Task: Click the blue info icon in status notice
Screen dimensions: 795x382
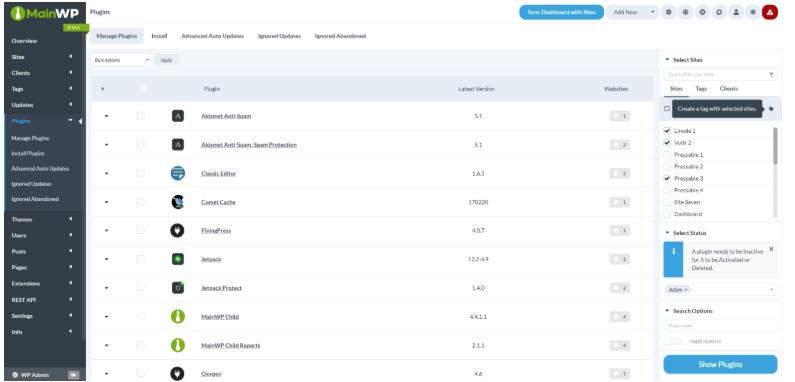Action: (x=673, y=252)
